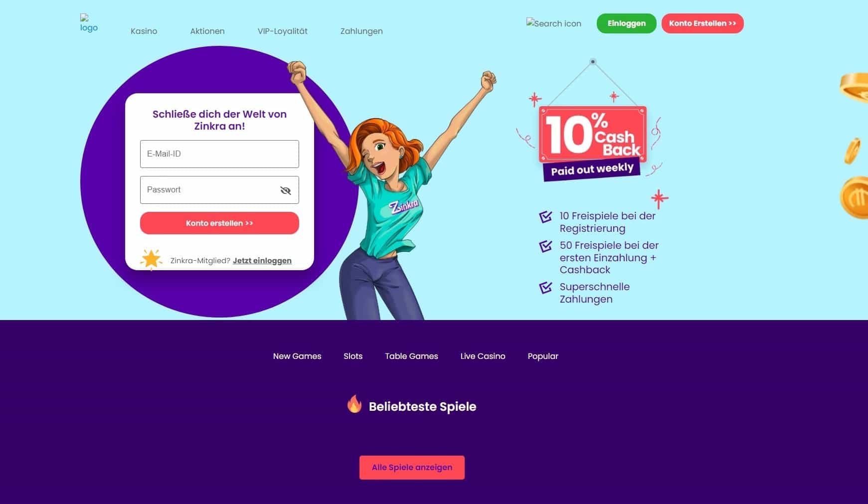Open the Aktionen menu item
The width and height of the screenshot is (868, 504).
207,31
